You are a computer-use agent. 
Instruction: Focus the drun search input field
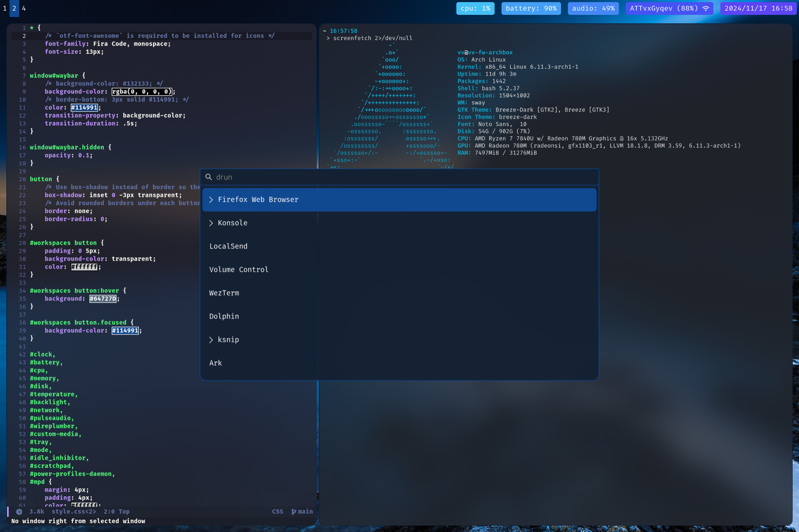[x=399, y=177]
